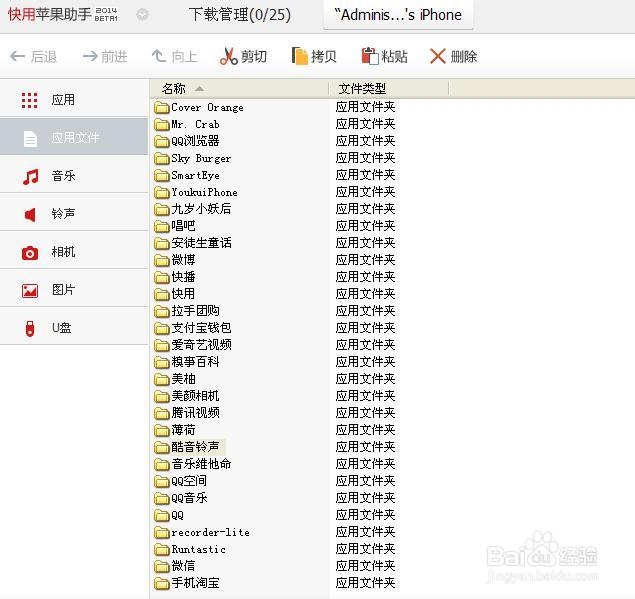This screenshot has height=599, width=635.
Task: Click the folder icon for QQ浏览器
Action: point(162,142)
